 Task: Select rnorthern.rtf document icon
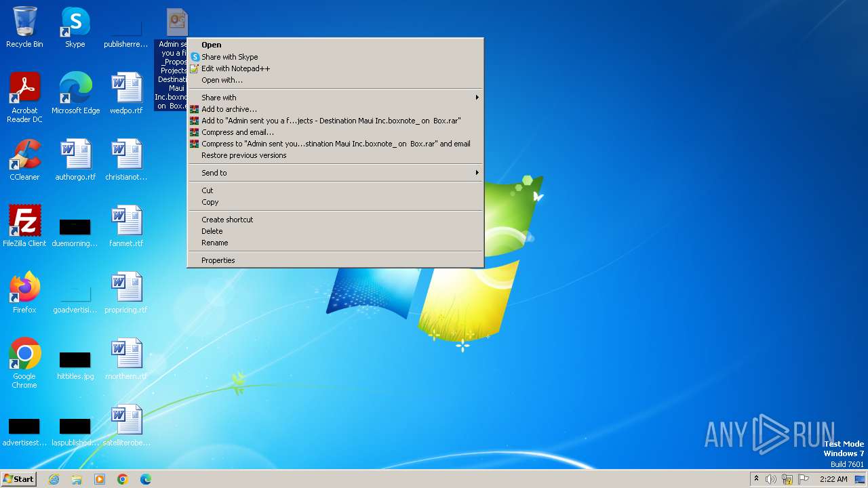(126, 359)
